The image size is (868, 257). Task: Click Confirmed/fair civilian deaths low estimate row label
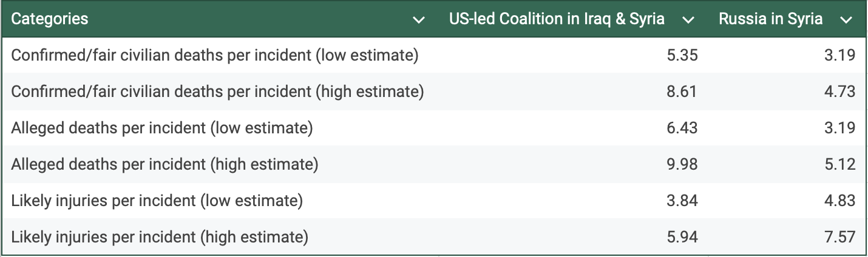point(215,55)
